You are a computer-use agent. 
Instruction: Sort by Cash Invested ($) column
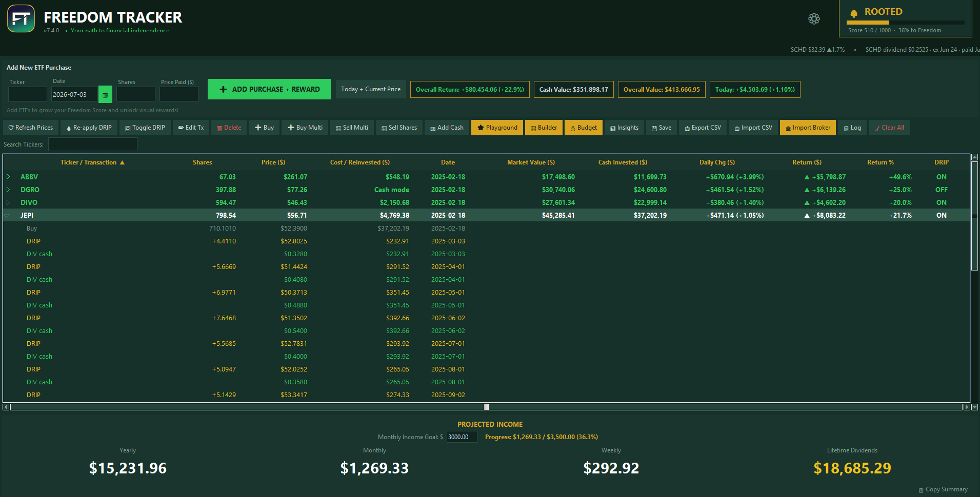[x=623, y=162]
